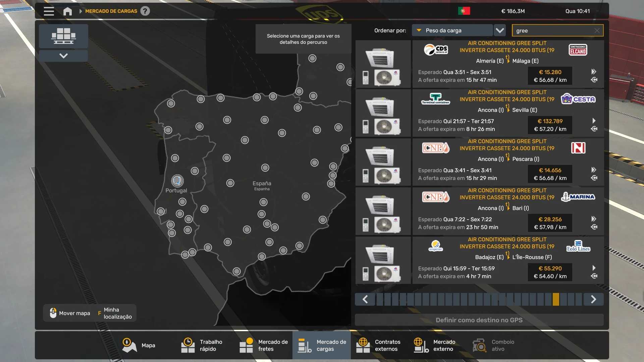The height and width of the screenshot is (362, 644).
Task: Show the Ancona to Sevilla cargo's locate icon
Action: 594,129
